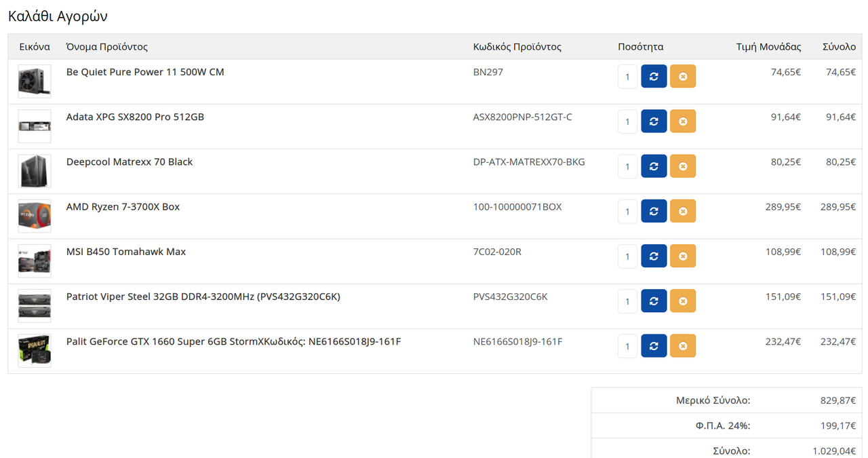Click product code ASX8200PNP-512GT-C
Image resolution: width=868 pixels, height=458 pixels.
point(523,117)
